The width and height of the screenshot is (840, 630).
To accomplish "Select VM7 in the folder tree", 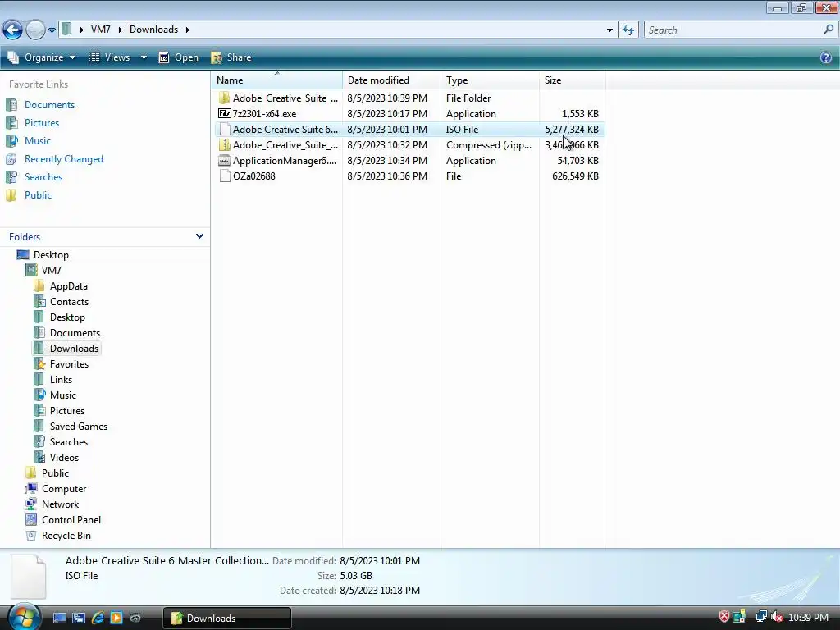I will pyautogui.click(x=52, y=271).
